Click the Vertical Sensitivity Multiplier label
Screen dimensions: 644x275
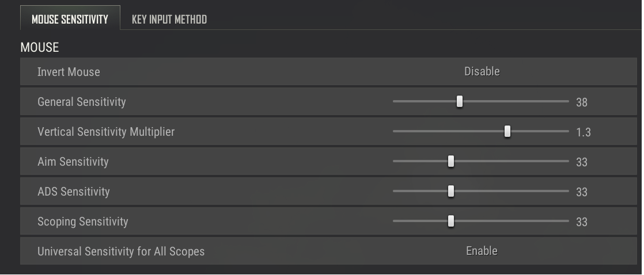(106, 132)
